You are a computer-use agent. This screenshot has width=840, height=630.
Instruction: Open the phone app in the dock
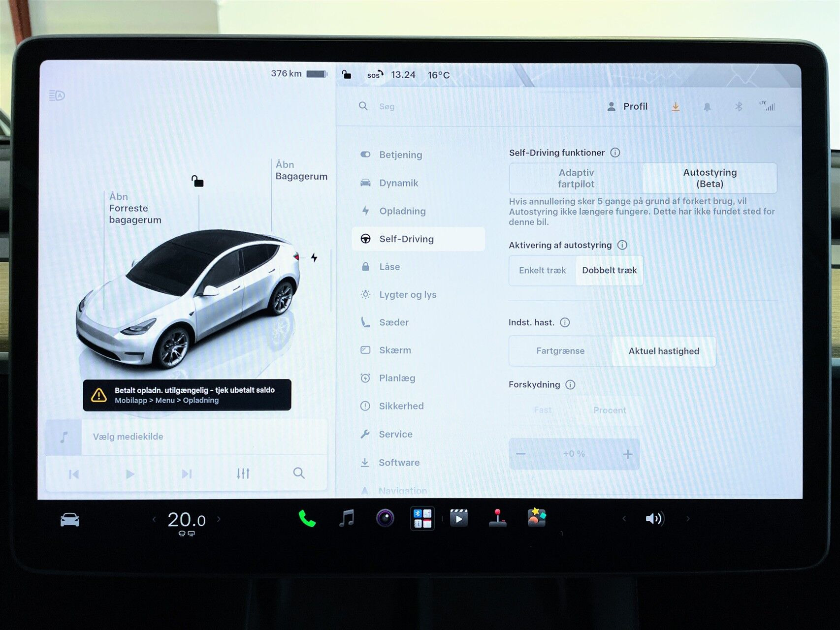click(x=307, y=518)
